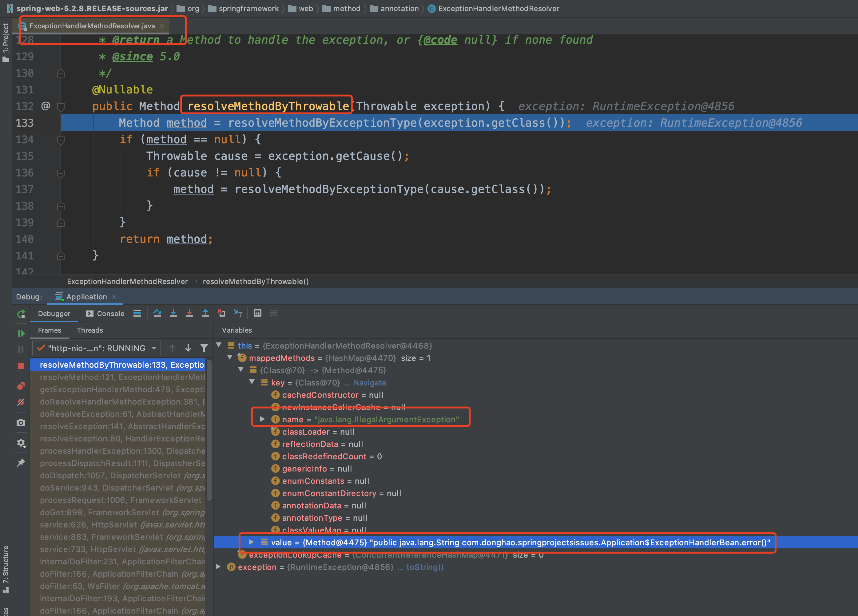Force step into method
The height and width of the screenshot is (616, 858).
(189, 313)
